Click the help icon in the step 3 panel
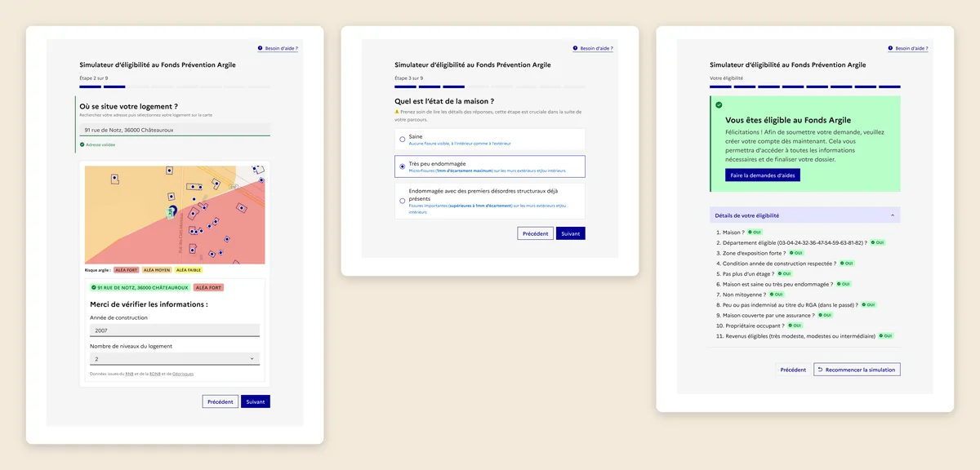This screenshot has width=980, height=470. coord(575,48)
